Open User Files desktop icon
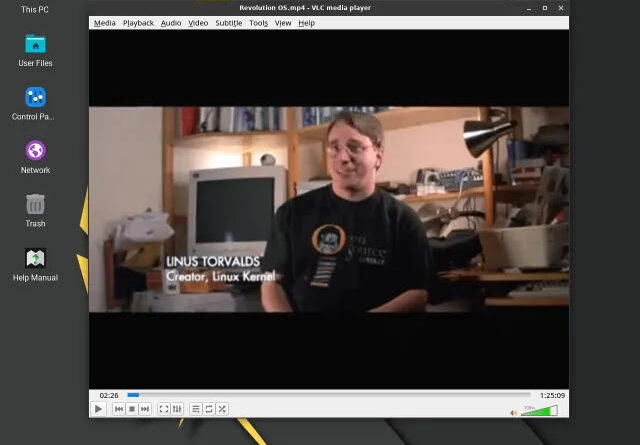The width and height of the screenshot is (640, 445). 36,50
